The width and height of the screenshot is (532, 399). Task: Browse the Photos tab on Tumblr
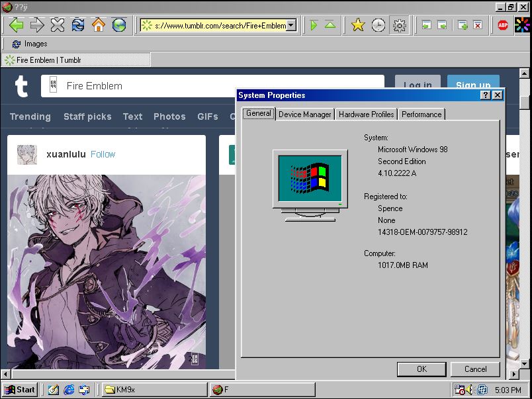169,116
